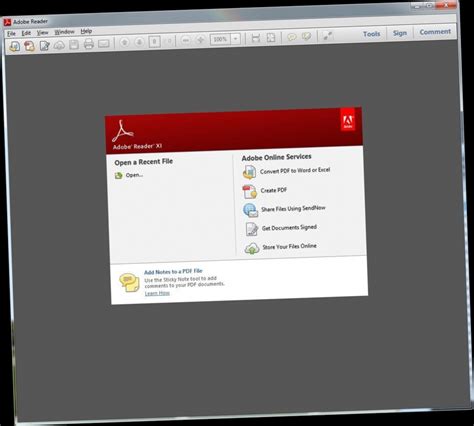Screen dimensions: 474x426
Task: Click the Open a Recent File heading
Action: click(144, 162)
